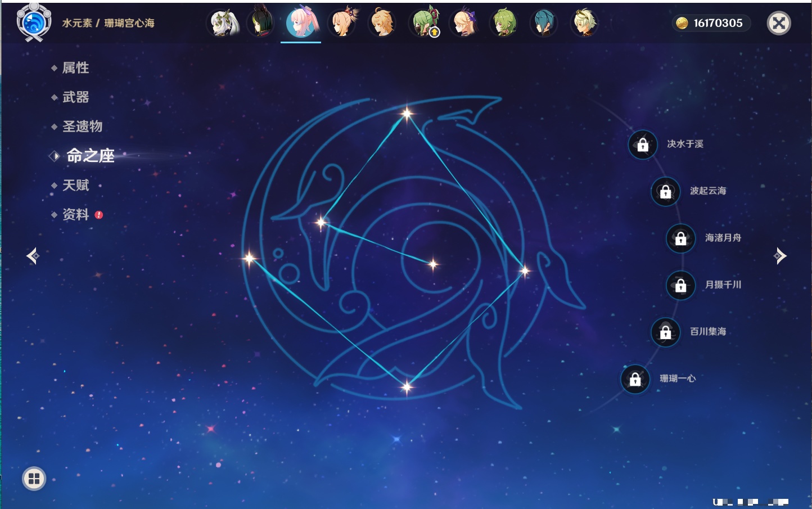Click the star at the fish's head
Viewport: 812px width, 509px height.
pyautogui.click(x=321, y=222)
